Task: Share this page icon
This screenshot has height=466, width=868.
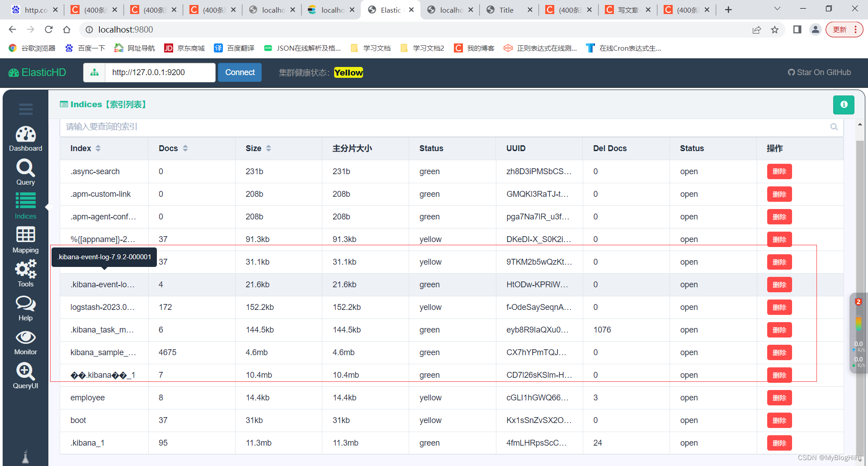Action: tap(756, 29)
